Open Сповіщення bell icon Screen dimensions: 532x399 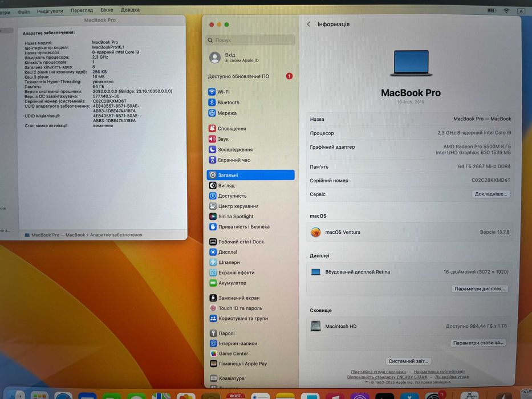coord(212,128)
